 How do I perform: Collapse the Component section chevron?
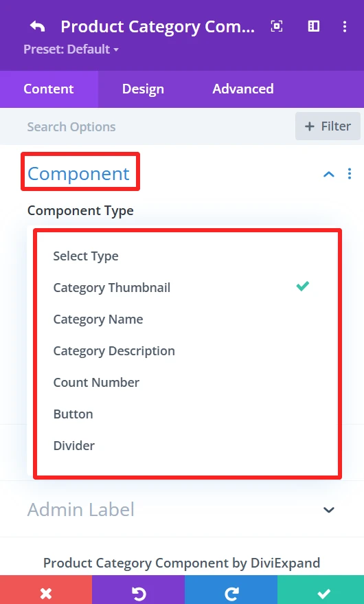328,174
